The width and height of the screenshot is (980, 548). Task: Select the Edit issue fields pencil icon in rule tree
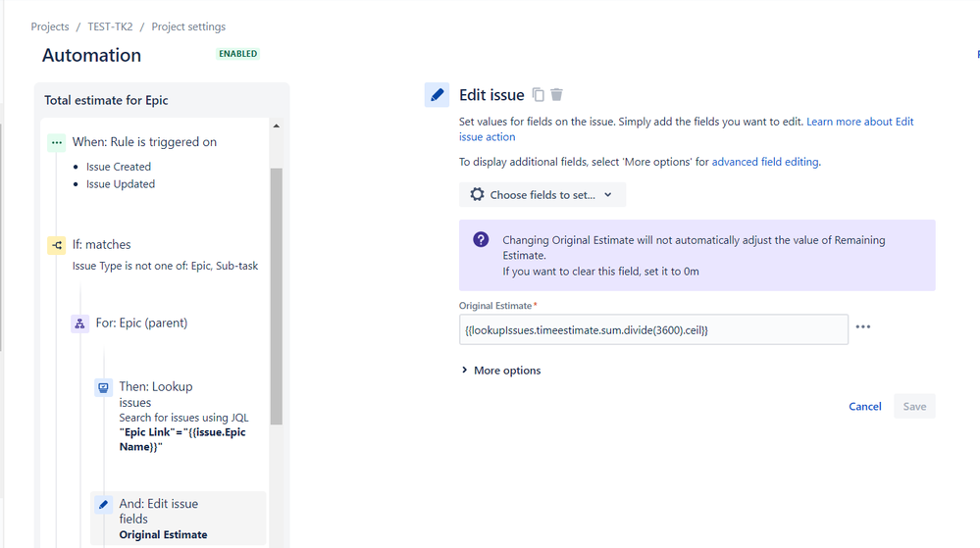coord(103,504)
